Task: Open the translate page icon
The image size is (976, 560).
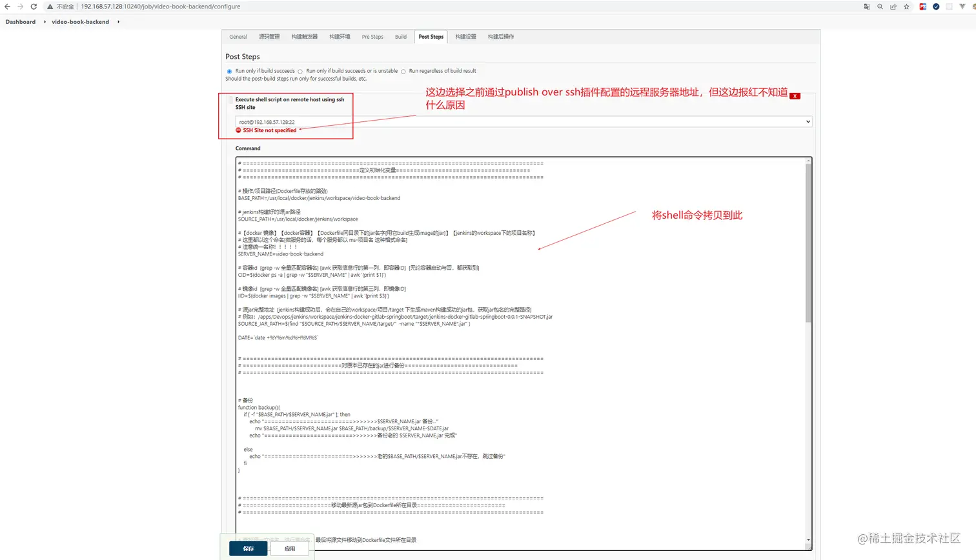Action: tap(867, 6)
